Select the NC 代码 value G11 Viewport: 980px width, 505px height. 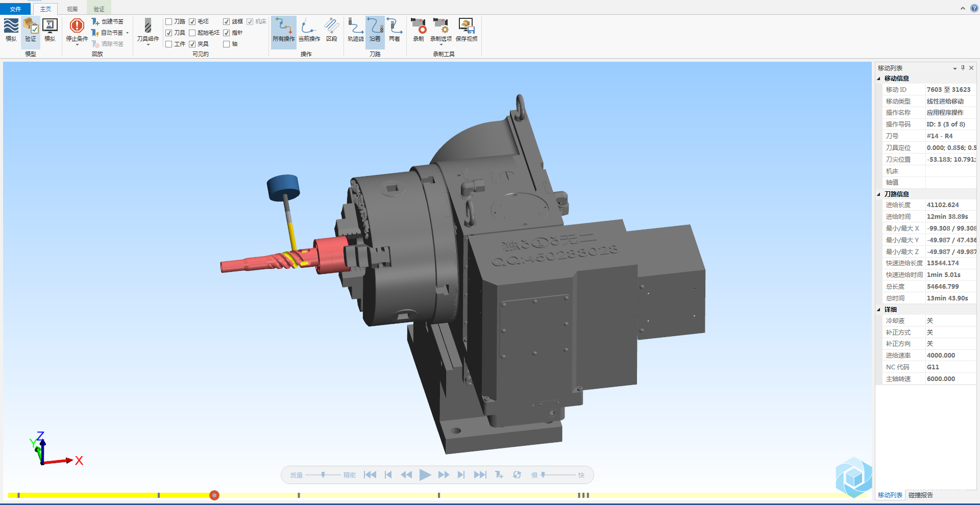[x=933, y=367]
